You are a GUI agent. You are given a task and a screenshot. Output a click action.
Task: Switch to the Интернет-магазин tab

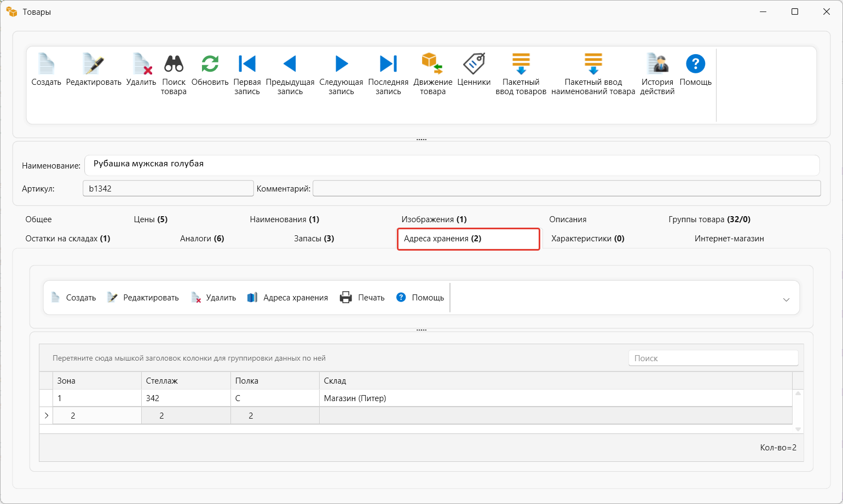729,239
